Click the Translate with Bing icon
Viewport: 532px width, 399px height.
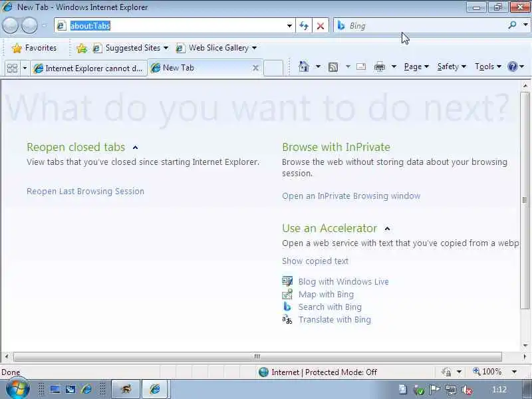pos(287,319)
